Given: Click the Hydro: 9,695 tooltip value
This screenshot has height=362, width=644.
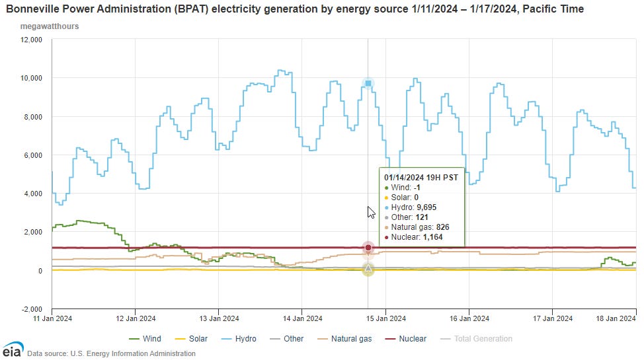Looking at the screenshot, I should coord(411,207).
